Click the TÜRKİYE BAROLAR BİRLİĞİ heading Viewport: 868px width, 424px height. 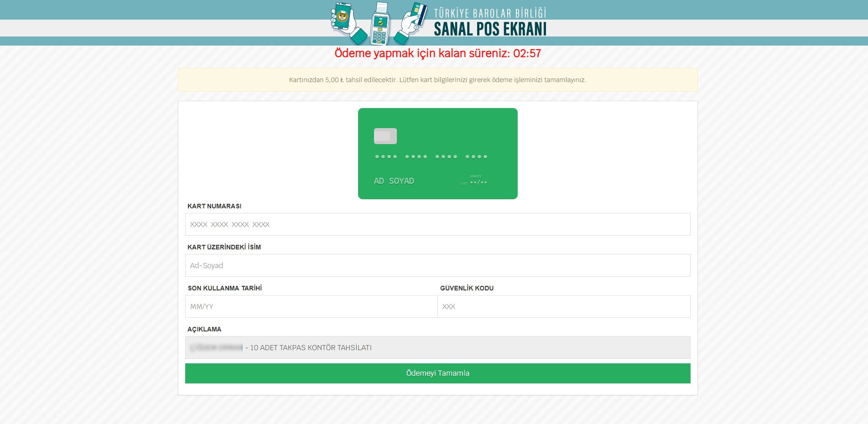pos(490,13)
